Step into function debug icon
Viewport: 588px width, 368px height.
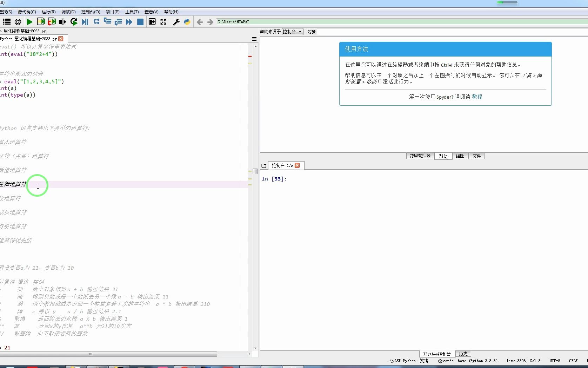[107, 22]
